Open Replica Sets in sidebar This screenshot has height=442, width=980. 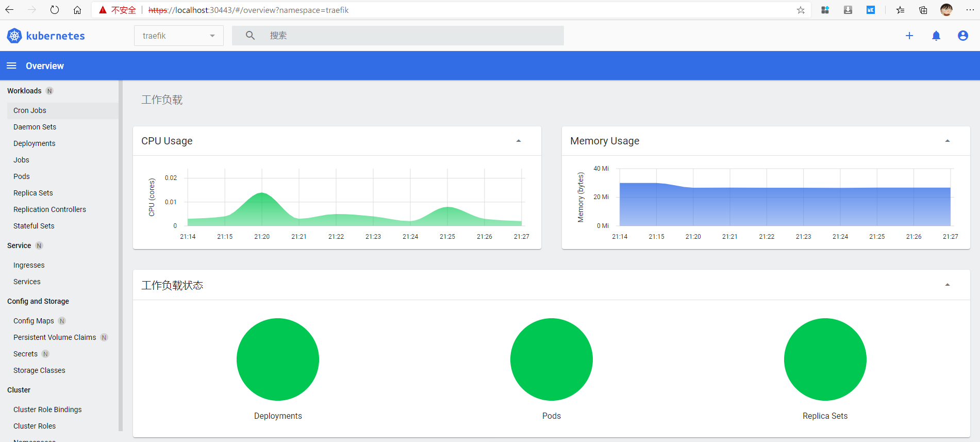tap(33, 193)
